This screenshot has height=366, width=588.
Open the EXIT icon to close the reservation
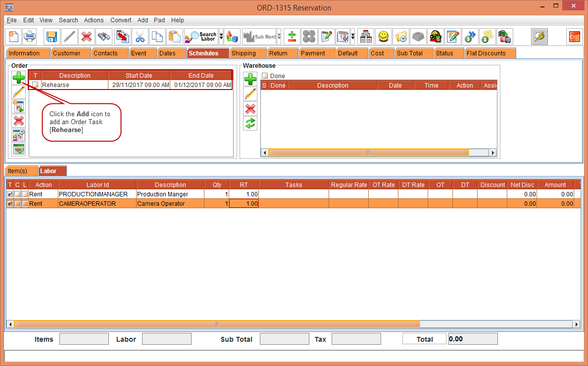(575, 36)
